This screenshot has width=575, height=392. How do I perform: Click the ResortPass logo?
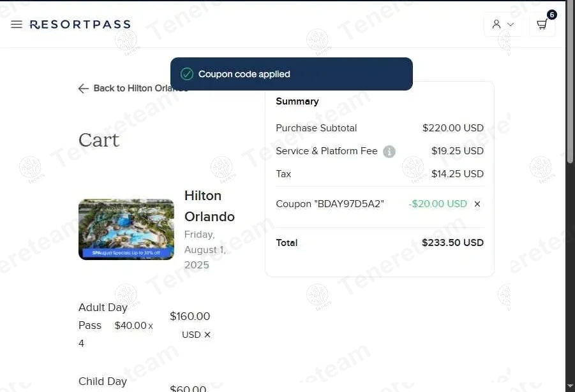80,24
